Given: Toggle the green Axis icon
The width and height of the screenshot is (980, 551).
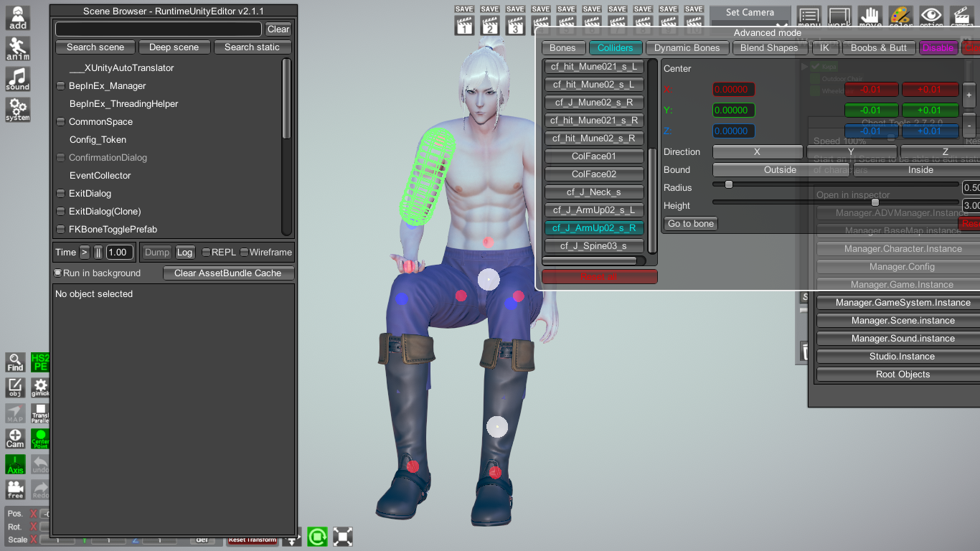Looking at the screenshot, I should tap(15, 464).
